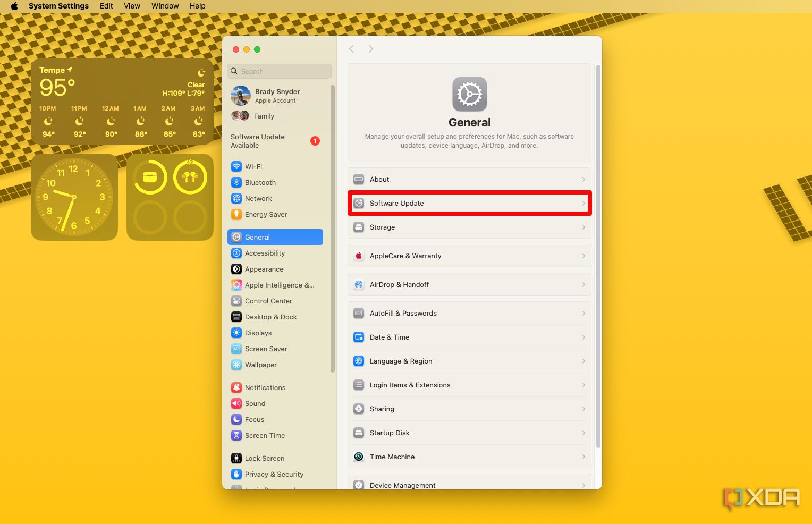Expand the Startup Disk row chevron

(583, 433)
